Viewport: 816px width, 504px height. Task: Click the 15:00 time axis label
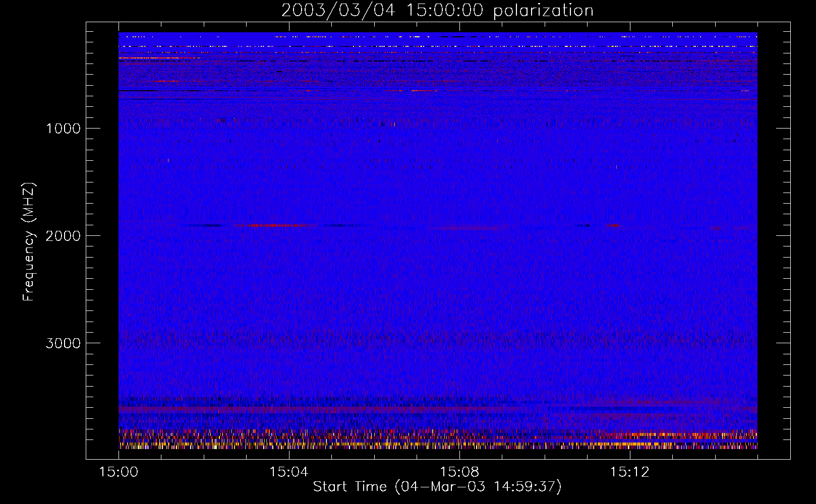click(119, 472)
